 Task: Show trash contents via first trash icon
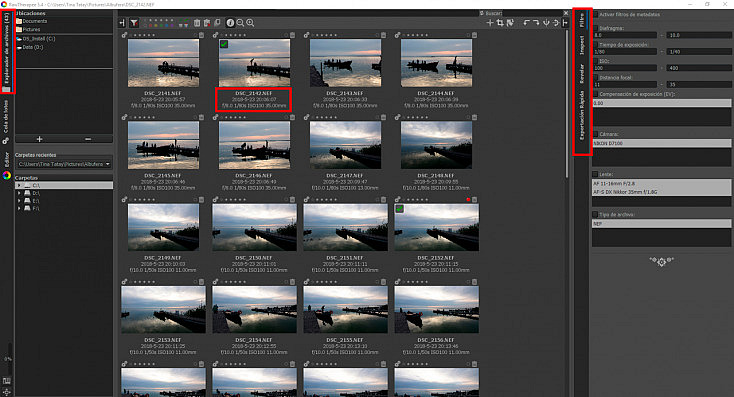[x=197, y=22]
